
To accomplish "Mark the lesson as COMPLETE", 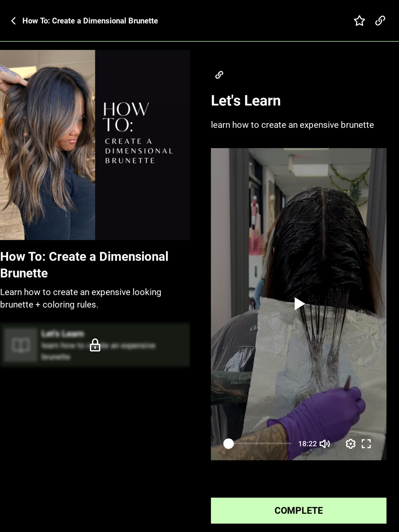I will [x=298, y=510].
